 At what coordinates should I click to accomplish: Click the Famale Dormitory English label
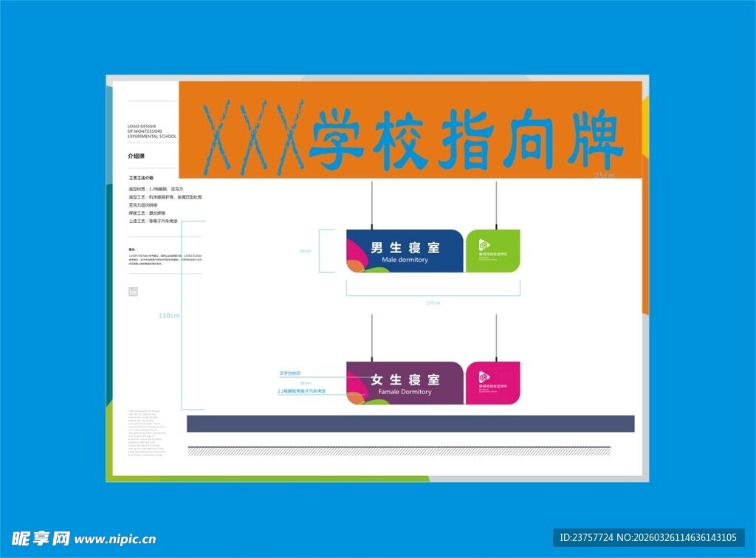(x=405, y=392)
